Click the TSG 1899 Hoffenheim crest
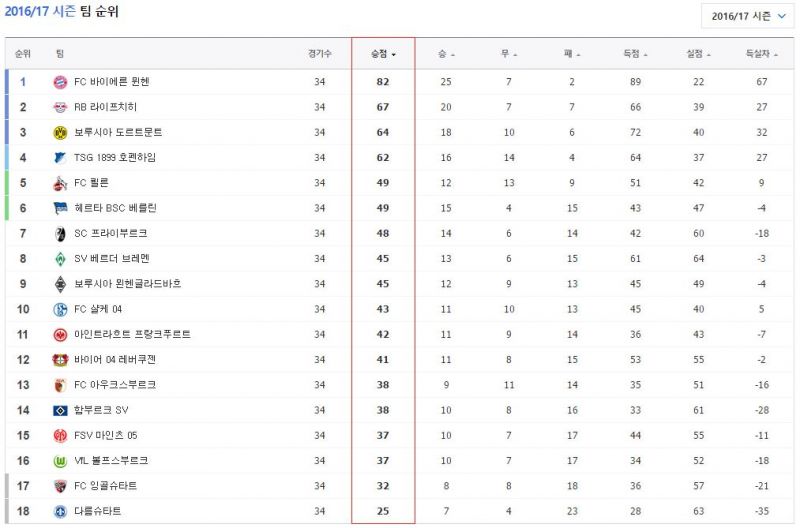The height and width of the screenshot is (528, 800). click(59, 158)
